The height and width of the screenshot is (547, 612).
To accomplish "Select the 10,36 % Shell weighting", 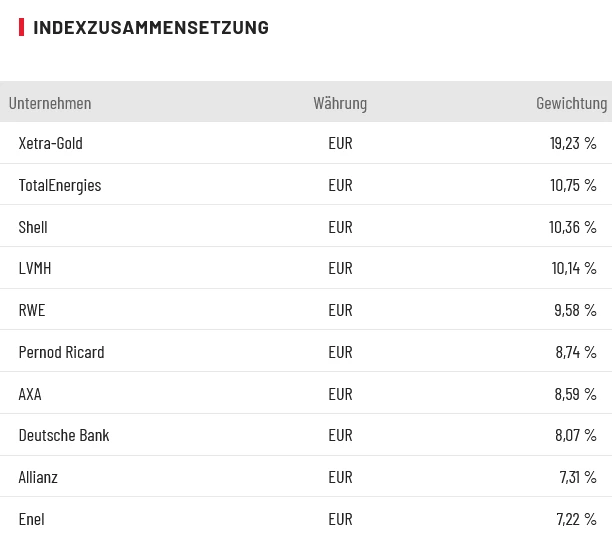I will (x=573, y=227).
